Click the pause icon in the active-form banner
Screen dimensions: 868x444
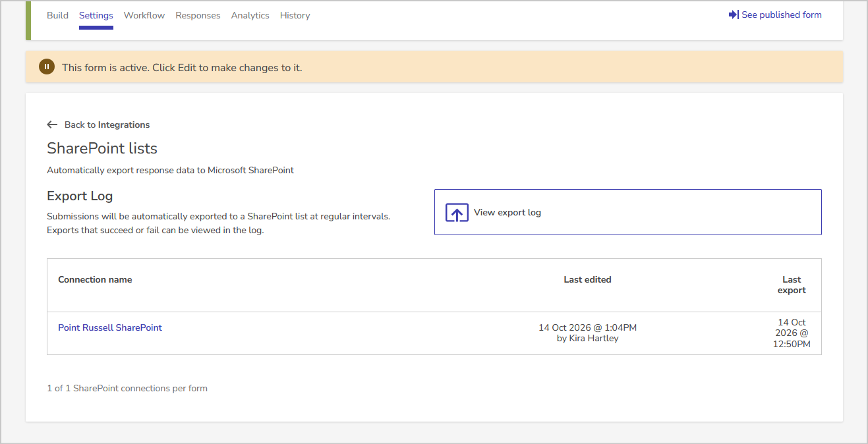coord(46,67)
